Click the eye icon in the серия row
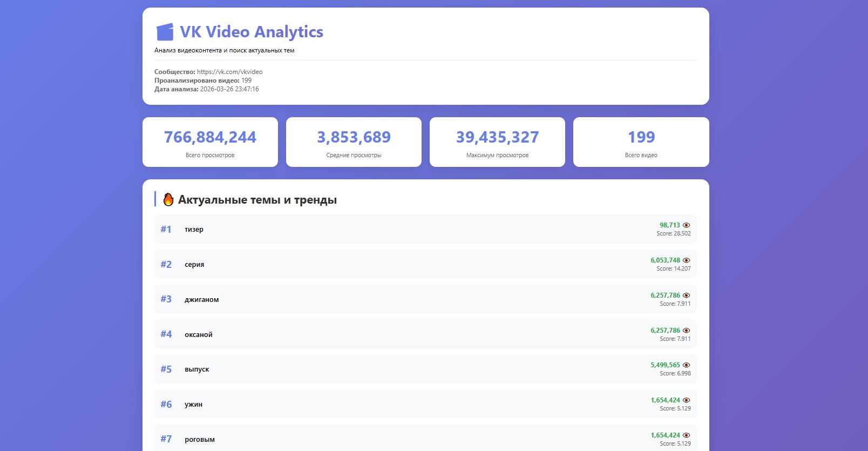Screen dimensions: 868x451 tap(686, 260)
